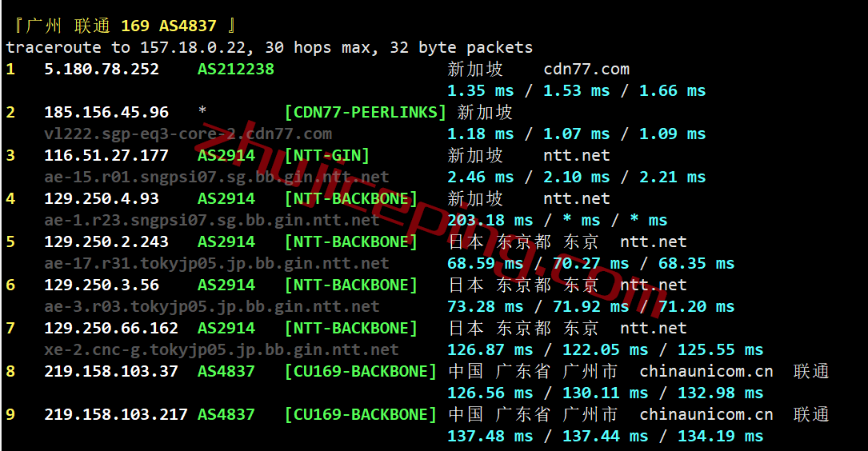The width and height of the screenshot is (868, 451).
Task: Click hostname ae-1.r23.sngpsi07.sg.bb.gin.ntt.net
Action: 212,220
